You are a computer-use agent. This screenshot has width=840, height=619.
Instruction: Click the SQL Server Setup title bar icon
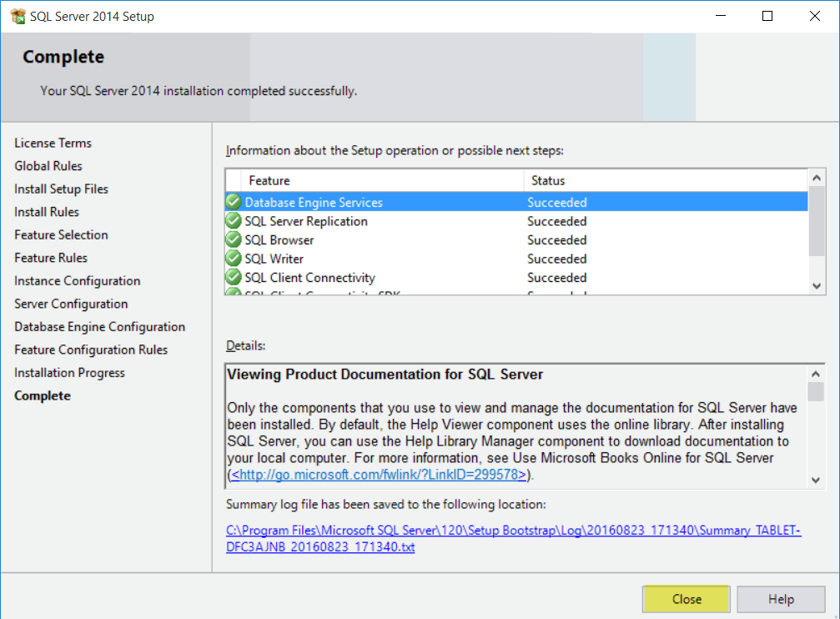18,16
